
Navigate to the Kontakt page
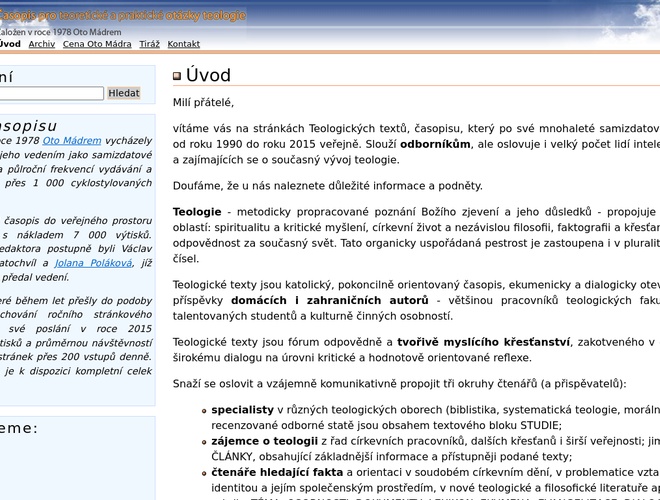(184, 44)
